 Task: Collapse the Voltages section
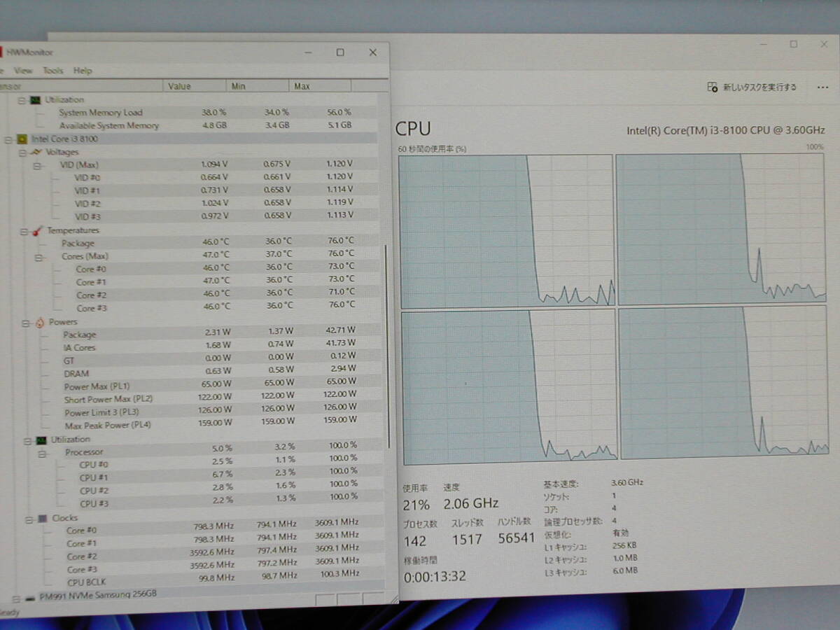[22, 152]
